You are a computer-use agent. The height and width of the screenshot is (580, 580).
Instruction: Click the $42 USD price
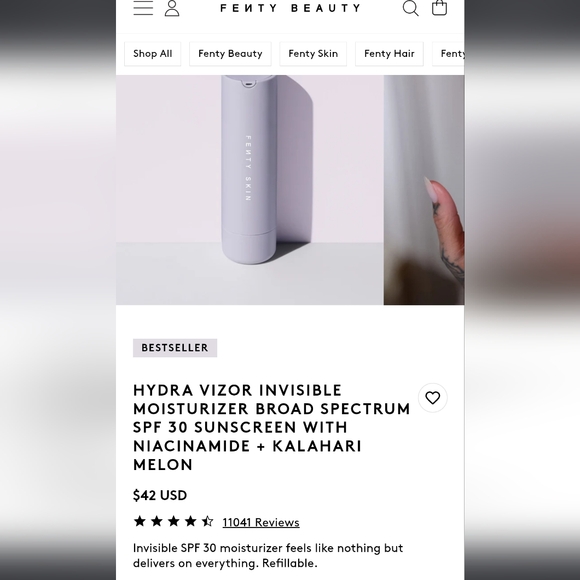coord(160,495)
